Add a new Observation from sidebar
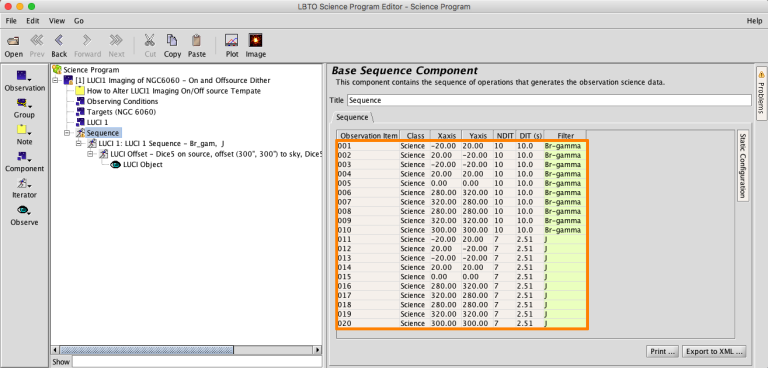 click(x=24, y=81)
